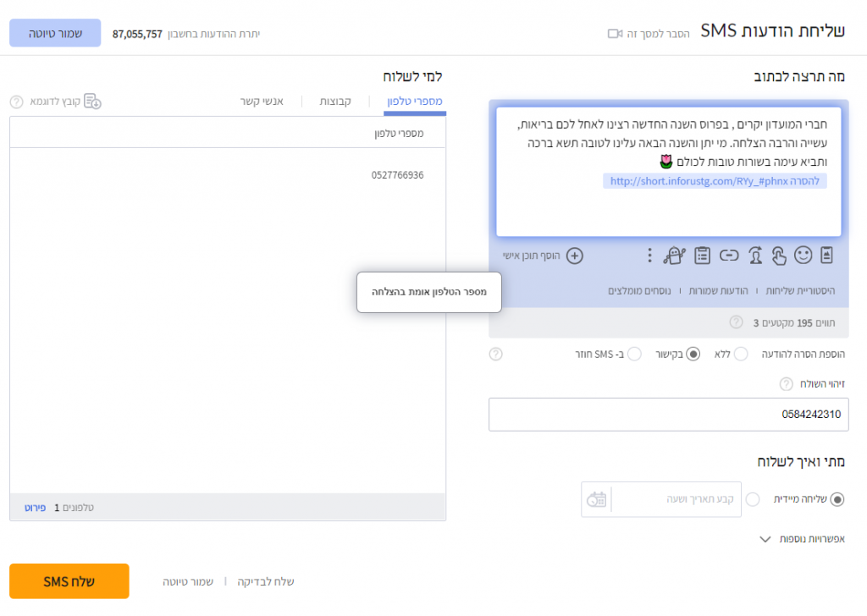
Task: Click the image attachment icon in message toolbar
Action: [827, 255]
